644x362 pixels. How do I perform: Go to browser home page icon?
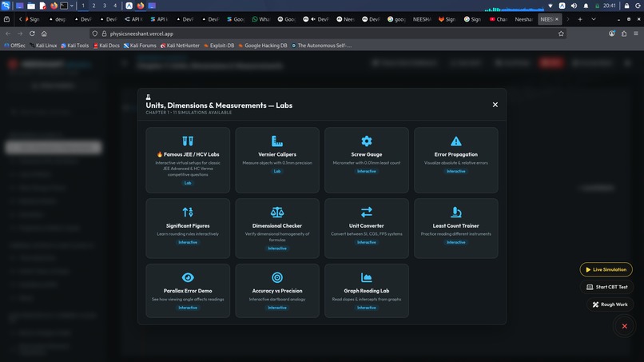[x=44, y=34]
